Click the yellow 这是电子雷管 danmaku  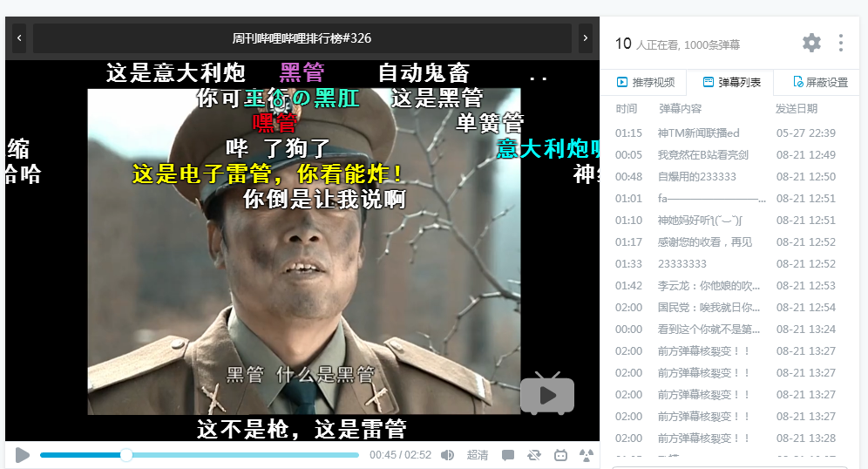[268, 174]
